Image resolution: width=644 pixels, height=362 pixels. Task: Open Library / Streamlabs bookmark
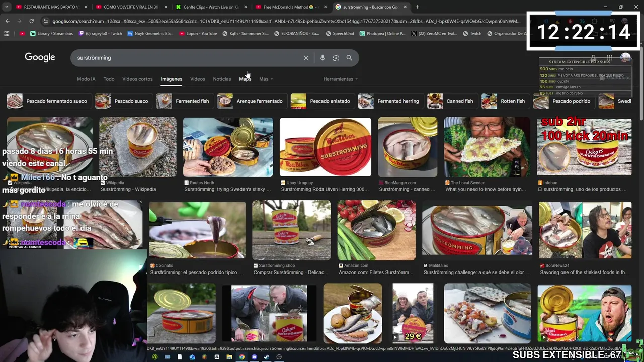51,34
